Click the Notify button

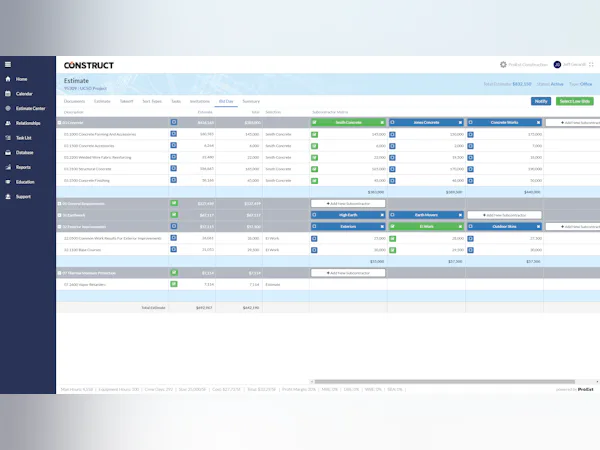pos(541,101)
